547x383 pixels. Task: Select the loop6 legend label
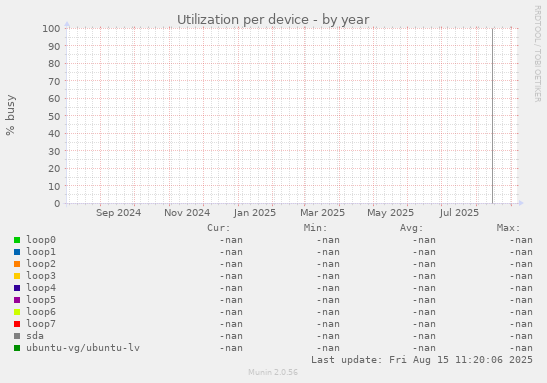tap(41, 312)
